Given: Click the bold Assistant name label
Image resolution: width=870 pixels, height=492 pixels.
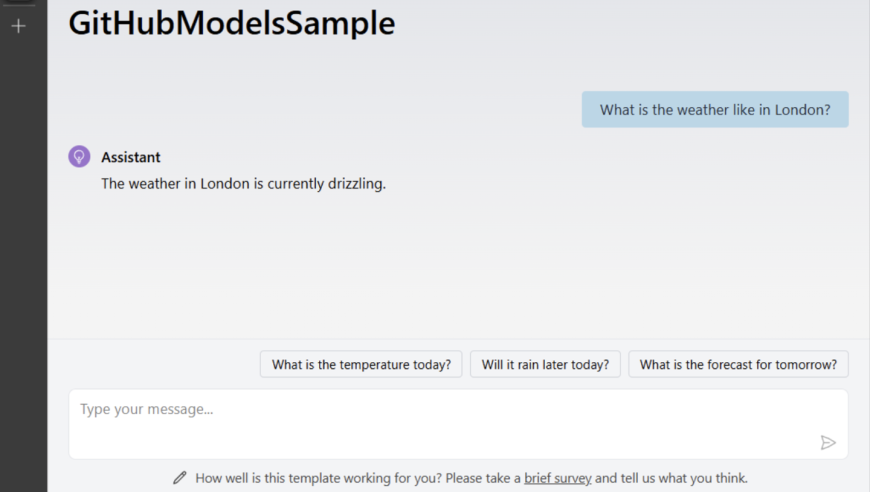Looking at the screenshot, I should tap(130, 157).
